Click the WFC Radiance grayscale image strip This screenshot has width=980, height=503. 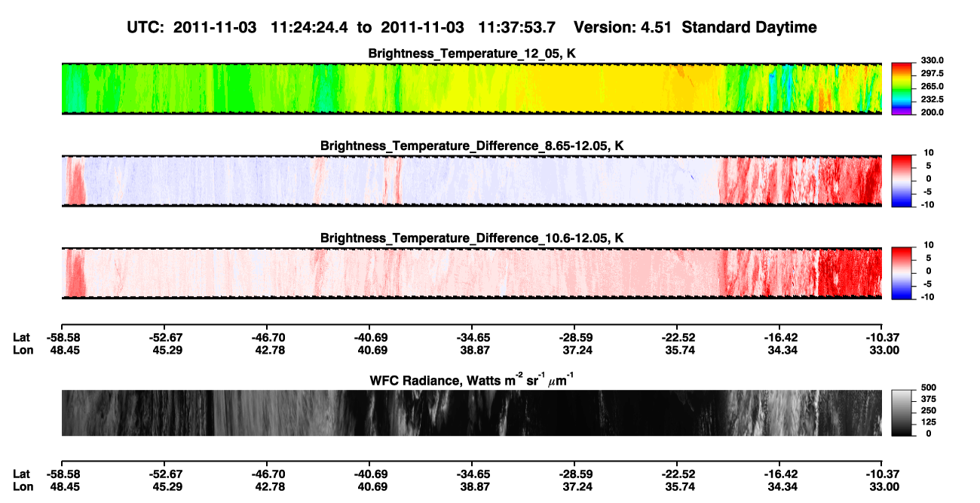click(x=472, y=413)
